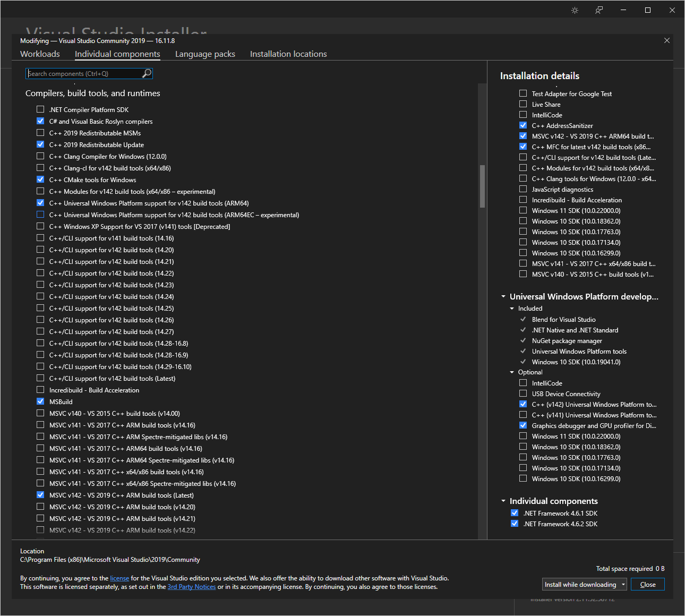Image resolution: width=685 pixels, height=616 pixels.
Task: Check MSVC v141 x64/x86 Spectre-mitigated libs (v14.16)
Action: pyautogui.click(x=40, y=483)
